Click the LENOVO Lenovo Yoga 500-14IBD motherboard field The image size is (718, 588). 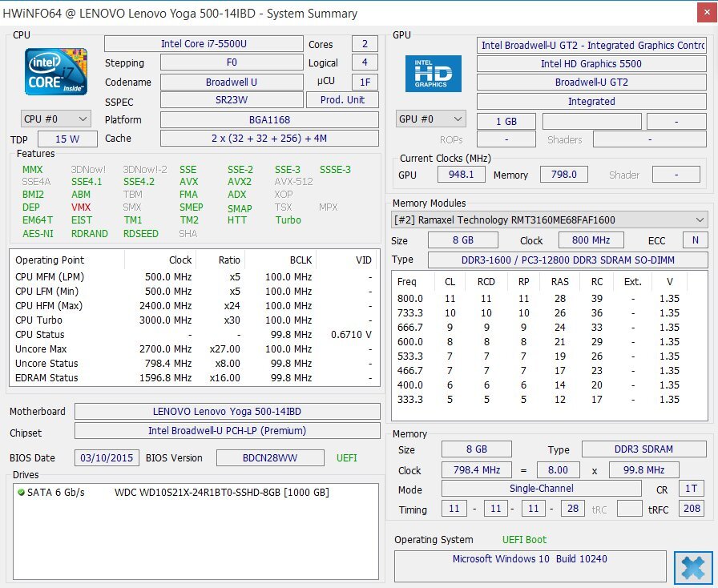coord(226,411)
